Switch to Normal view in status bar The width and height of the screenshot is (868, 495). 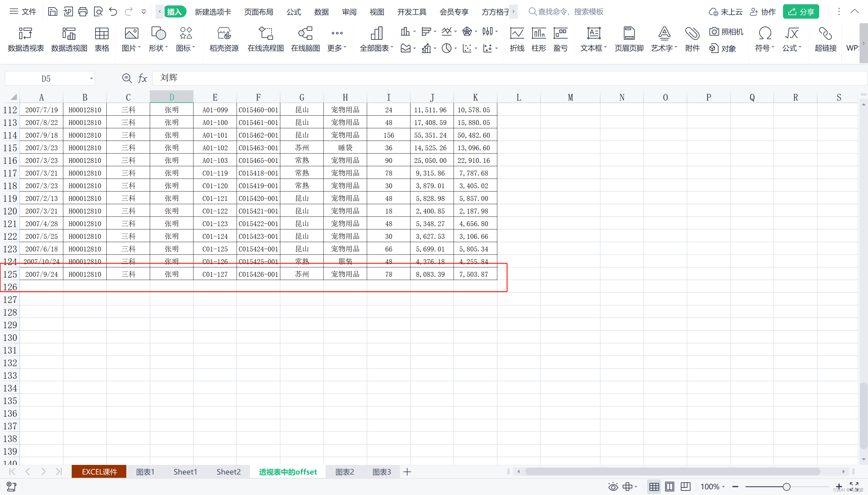[654, 487]
